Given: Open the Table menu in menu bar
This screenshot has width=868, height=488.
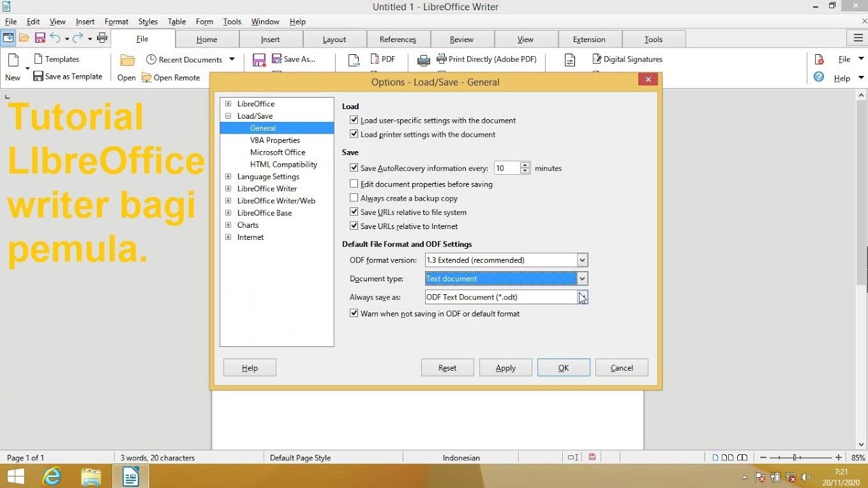Looking at the screenshot, I should pos(177,22).
